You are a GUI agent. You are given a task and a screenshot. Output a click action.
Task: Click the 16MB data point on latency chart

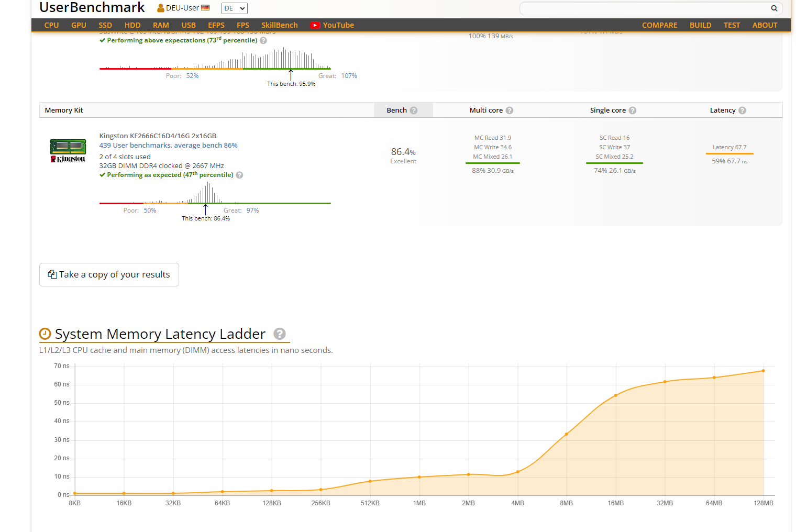click(x=616, y=395)
